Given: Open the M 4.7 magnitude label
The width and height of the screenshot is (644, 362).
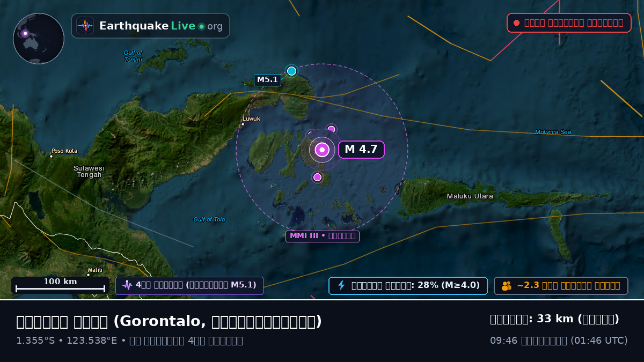Looking at the screenshot, I should [361, 150].
